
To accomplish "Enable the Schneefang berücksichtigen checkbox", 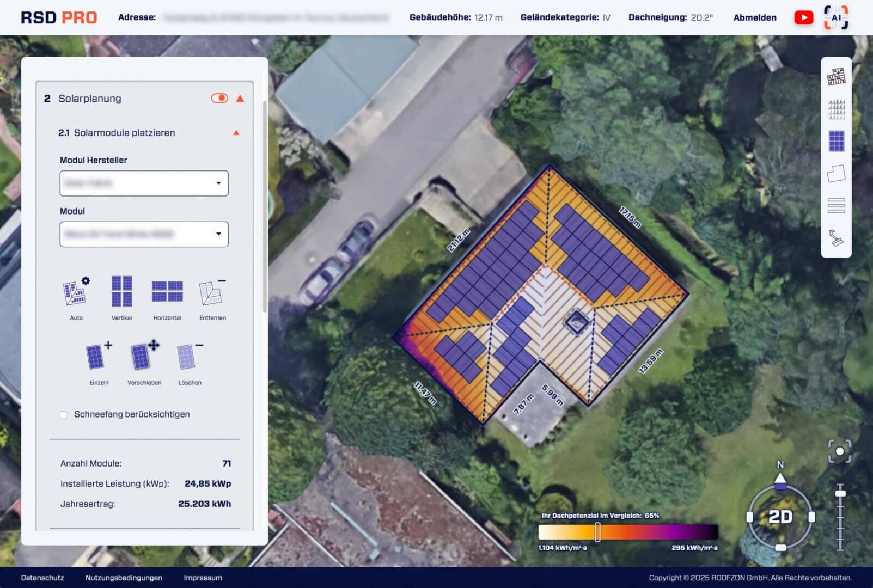I will coord(64,414).
